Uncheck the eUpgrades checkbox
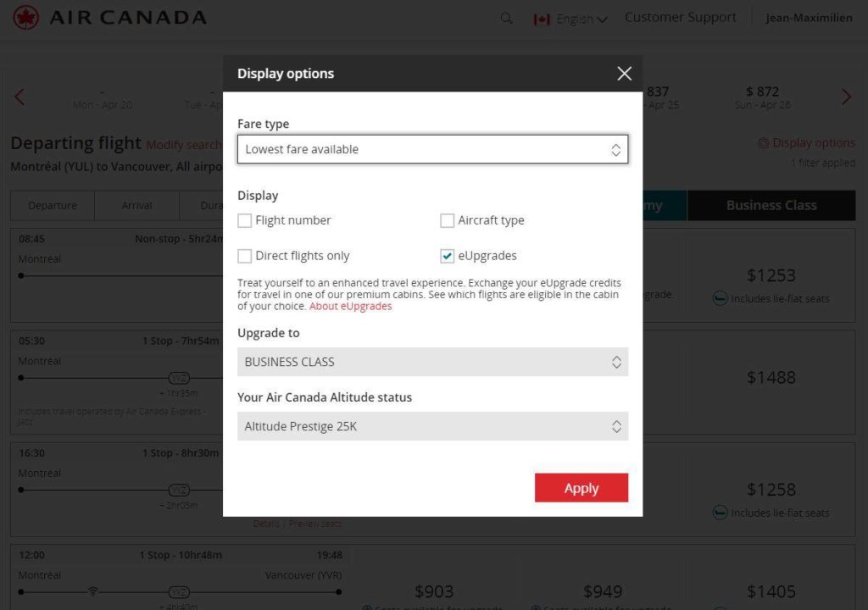The height and width of the screenshot is (610, 868). [448, 256]
